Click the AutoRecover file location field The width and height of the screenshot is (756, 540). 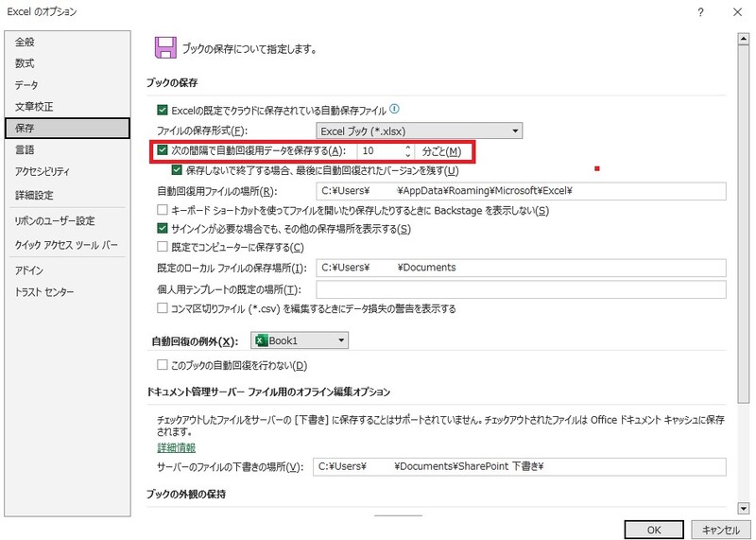[522, 191]
